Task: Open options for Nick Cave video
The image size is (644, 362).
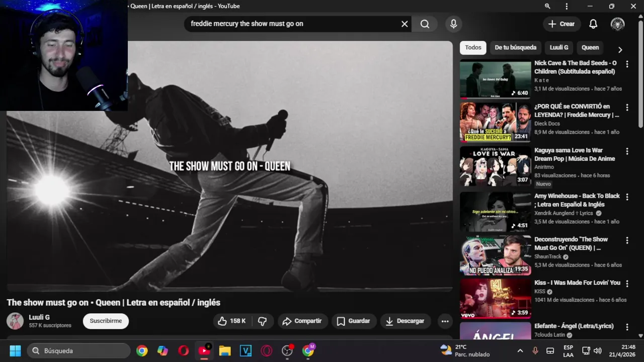Action: 627,64
